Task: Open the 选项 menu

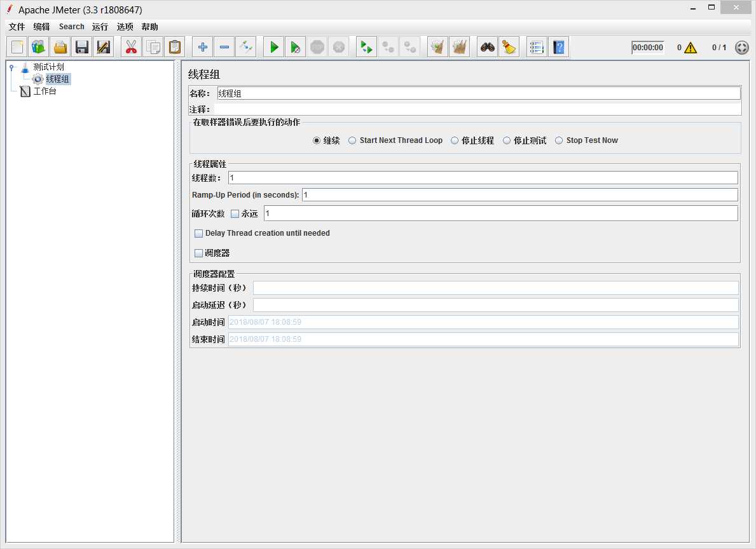Action: 125,27
